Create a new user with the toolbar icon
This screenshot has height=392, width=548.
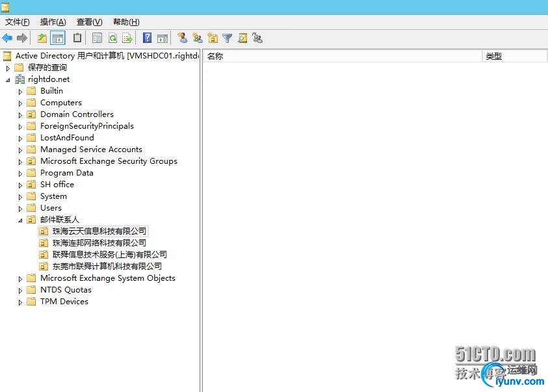(x=182, y=38)
